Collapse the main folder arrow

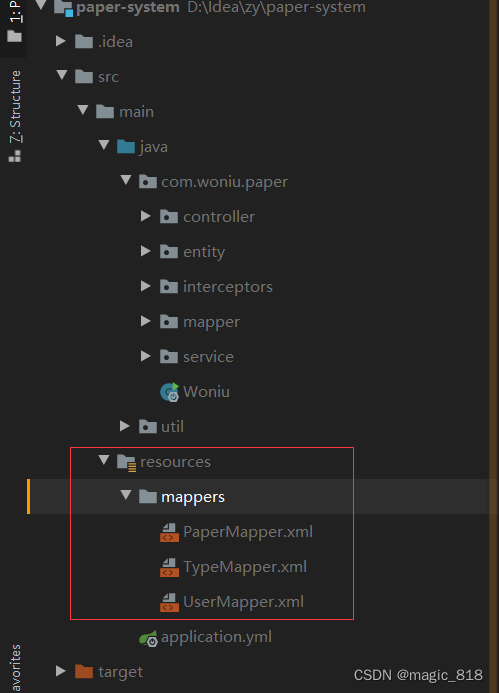click(83, 110)
